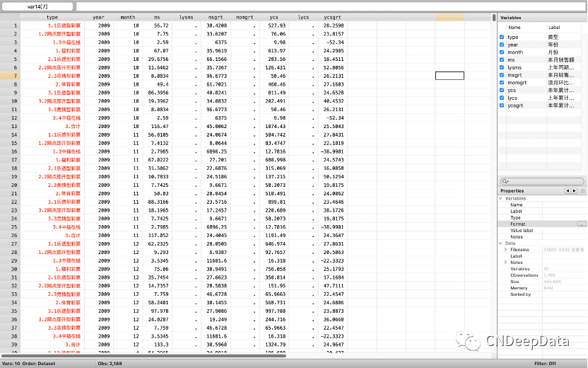Image resolution: width=588 pixels, height=368 pixels.
Task: Select the month column header
Action: 127,17
